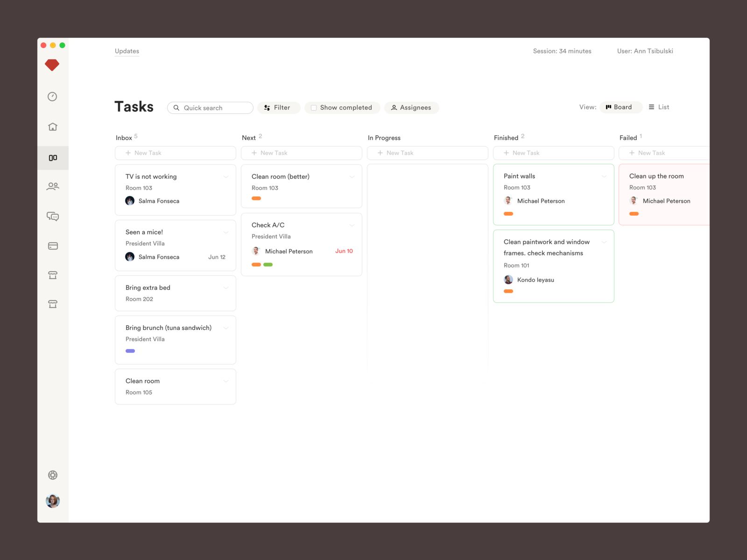Click Salma Fonseca avatar on TV task
This screenshot has width=747, height=560.
point(130,201)
